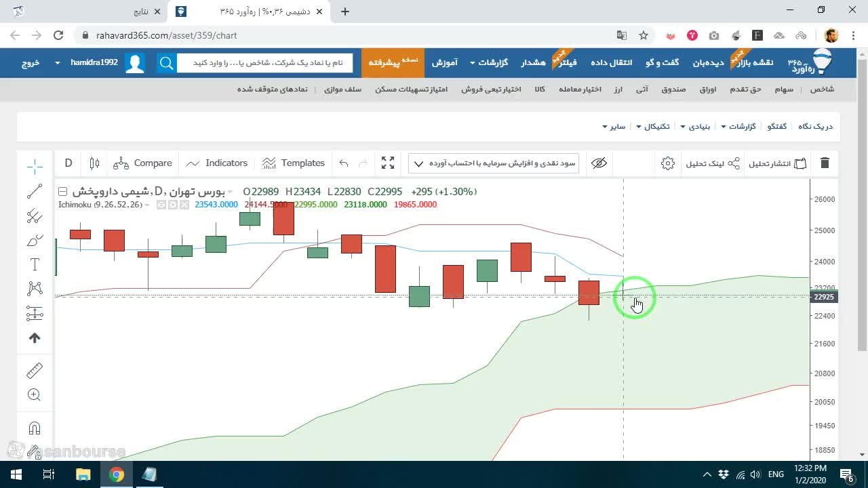Select the up arrow marker tool
This screenshot has width=868, height=488.
coord(35,338)
